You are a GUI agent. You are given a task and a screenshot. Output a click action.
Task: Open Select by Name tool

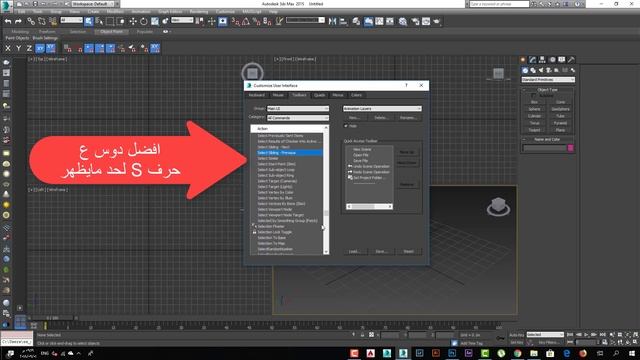[99, 21]
